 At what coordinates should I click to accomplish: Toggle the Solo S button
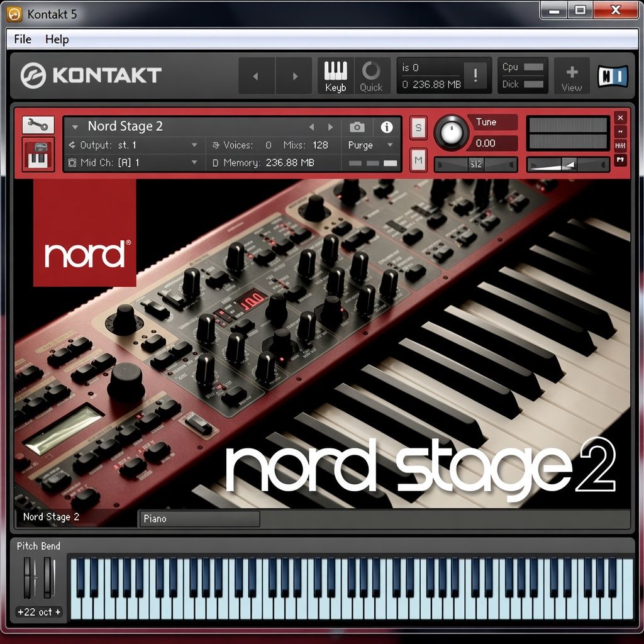(x=418, y=128)
